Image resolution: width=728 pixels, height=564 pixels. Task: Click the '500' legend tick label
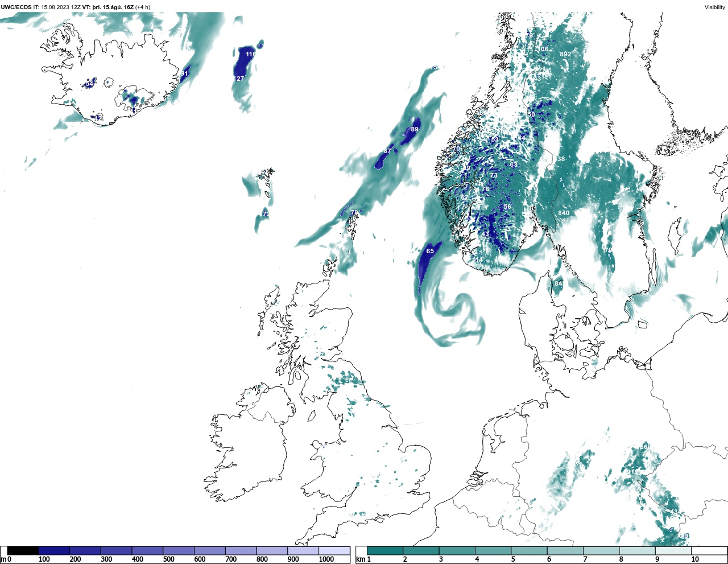click(169, 559)
